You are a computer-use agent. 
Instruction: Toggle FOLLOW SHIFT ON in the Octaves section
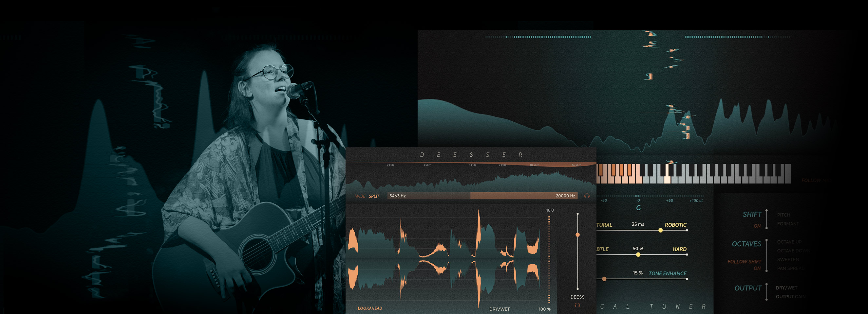tap(744, 265)
